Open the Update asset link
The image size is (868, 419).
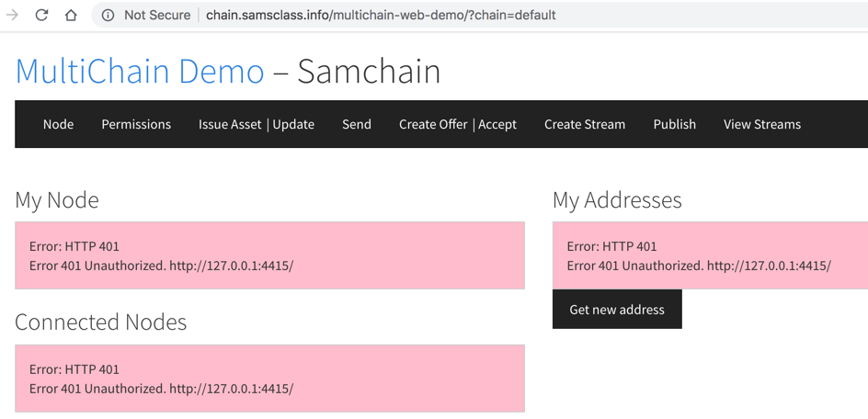tap(294, 124)
